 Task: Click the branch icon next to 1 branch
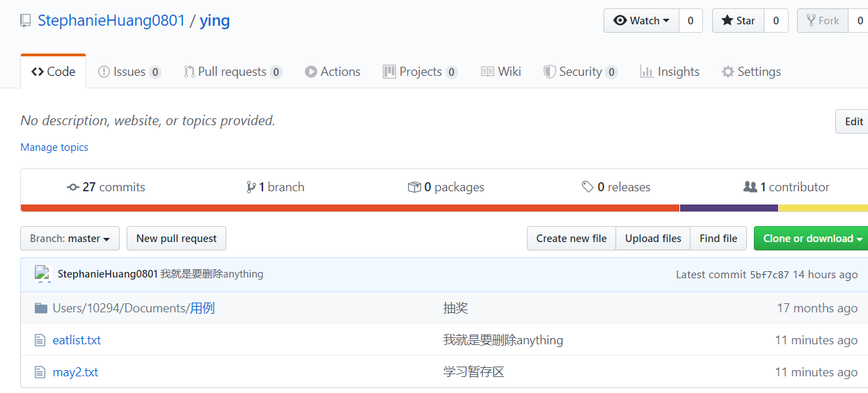251,187
